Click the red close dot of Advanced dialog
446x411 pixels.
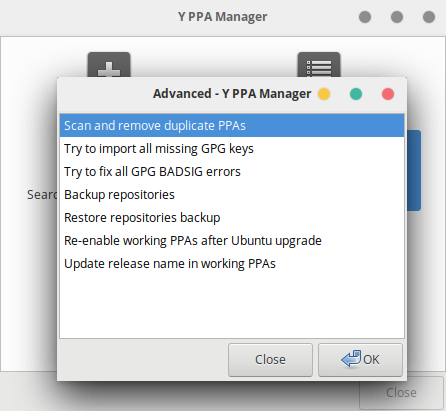click(388, 94)
